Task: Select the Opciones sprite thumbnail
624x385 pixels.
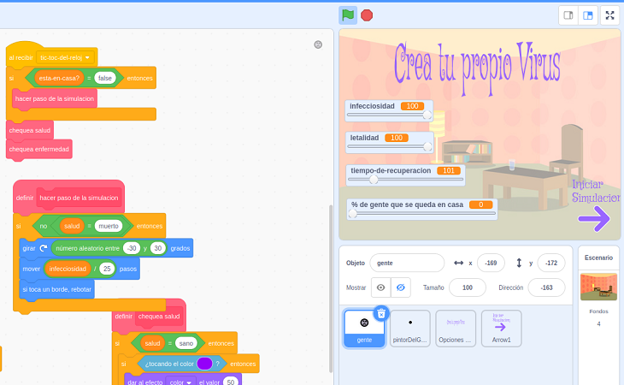Action: (x=455, y=328)
